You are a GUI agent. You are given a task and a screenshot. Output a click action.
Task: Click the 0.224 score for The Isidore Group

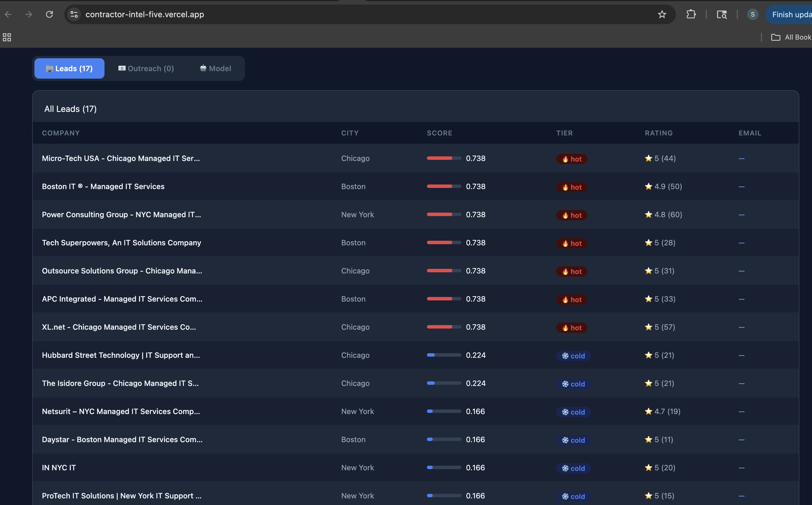click(476, 383)
